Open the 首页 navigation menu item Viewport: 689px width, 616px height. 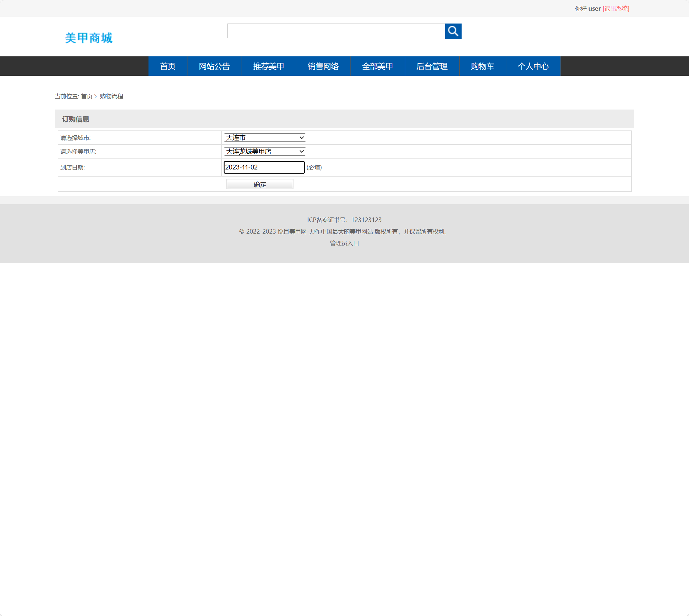pyautogui.click(x=167, y=66)
